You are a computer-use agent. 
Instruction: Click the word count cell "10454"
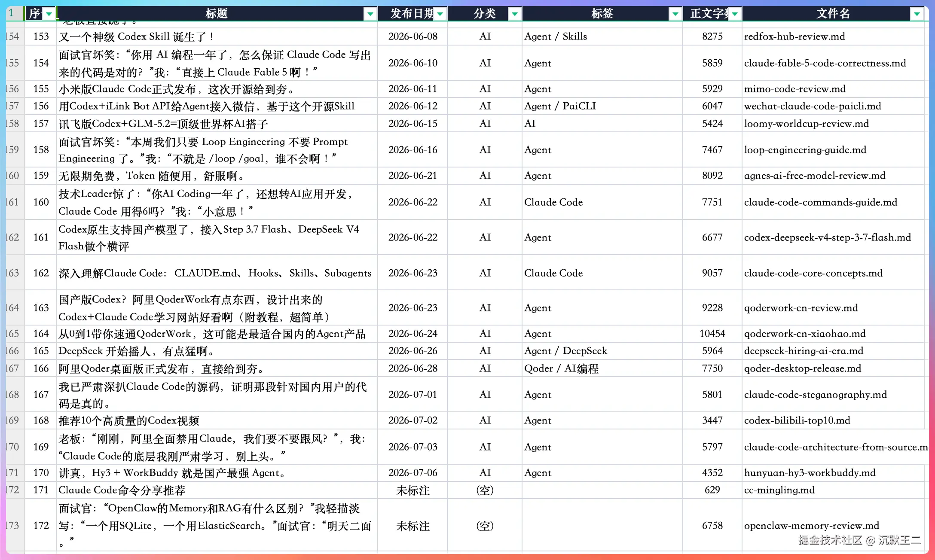coord(712,334)
